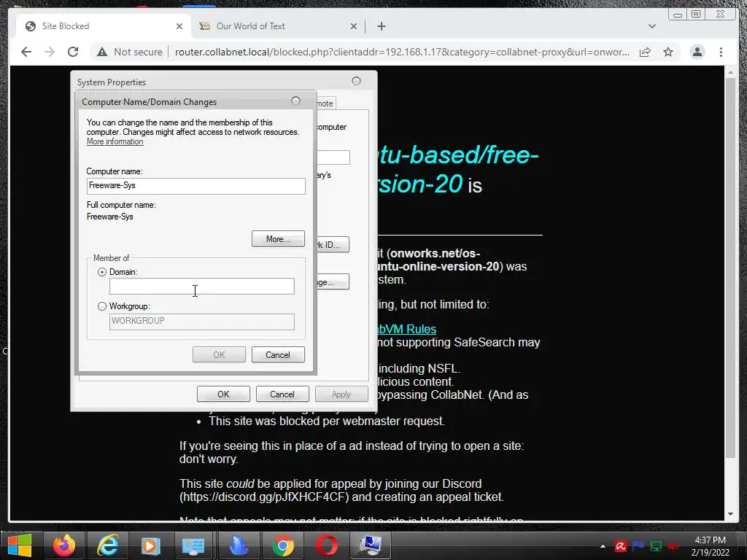Open the blue flame app in the taskbar
Screen dimensions: 747x560
click(239, 545)
